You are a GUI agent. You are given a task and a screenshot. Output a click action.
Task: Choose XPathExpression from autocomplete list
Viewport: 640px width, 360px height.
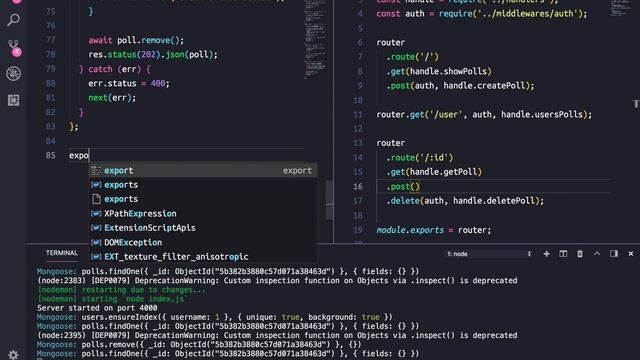click(x=203, y=213)
